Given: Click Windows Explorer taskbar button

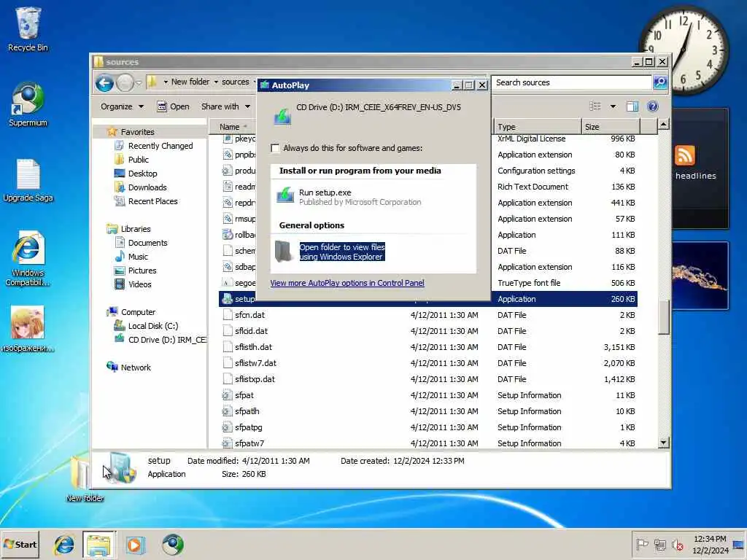Looking at the screenshot, I should point(99,545).
